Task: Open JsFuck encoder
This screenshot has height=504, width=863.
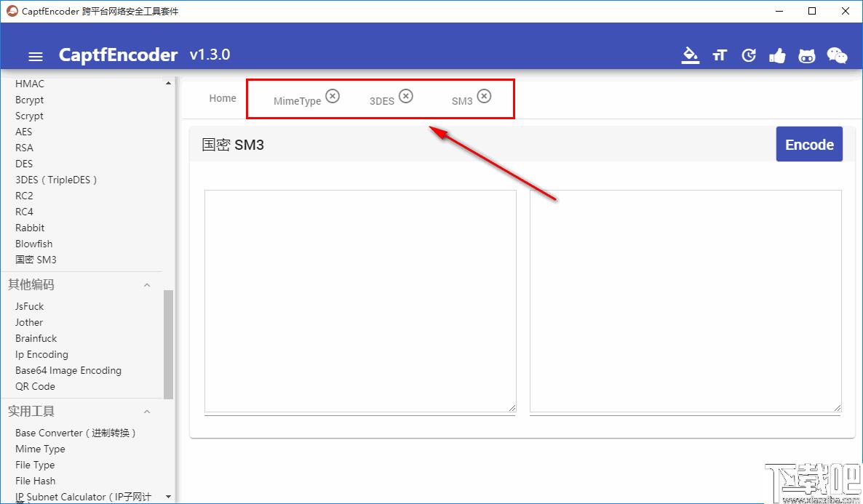Action: (29, 306)
